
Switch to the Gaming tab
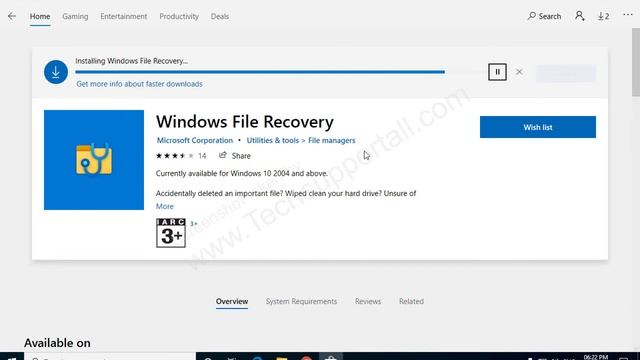pos(75,16)
